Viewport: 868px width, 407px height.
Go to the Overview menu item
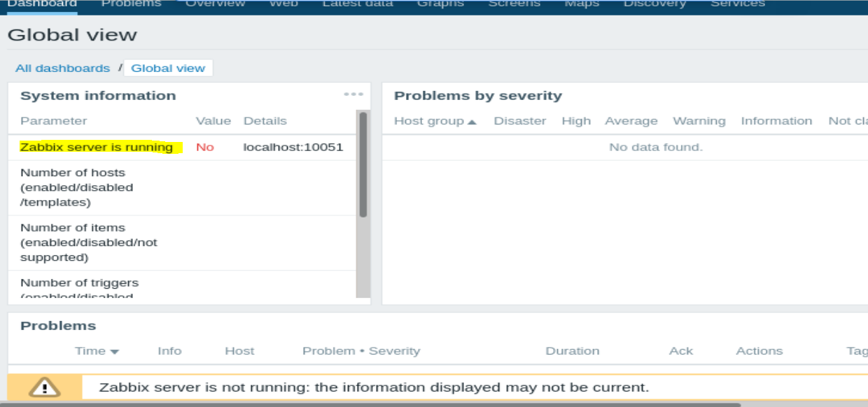coord(215,4)
